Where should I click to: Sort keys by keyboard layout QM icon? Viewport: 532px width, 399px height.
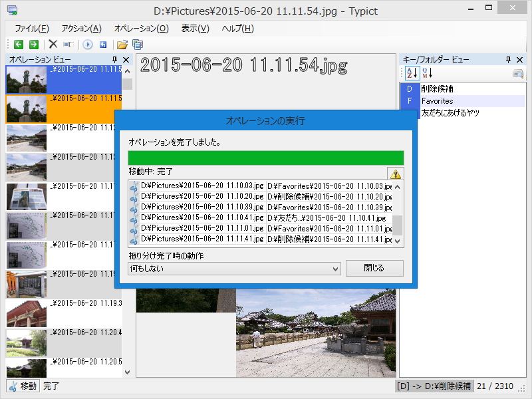coord(427,72)
